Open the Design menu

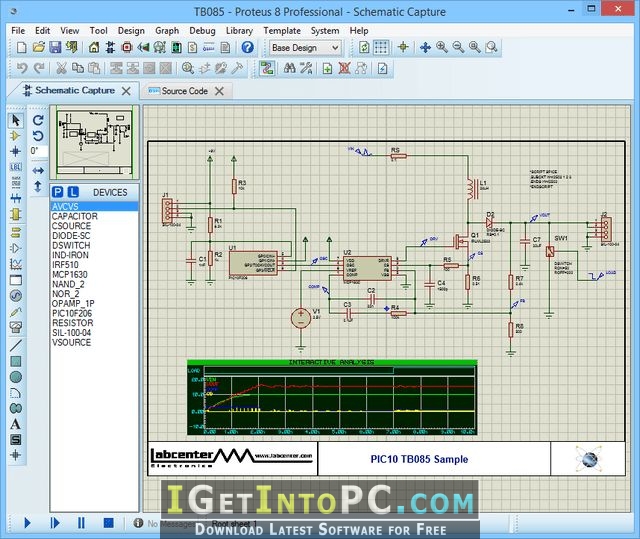pos(131,31)
